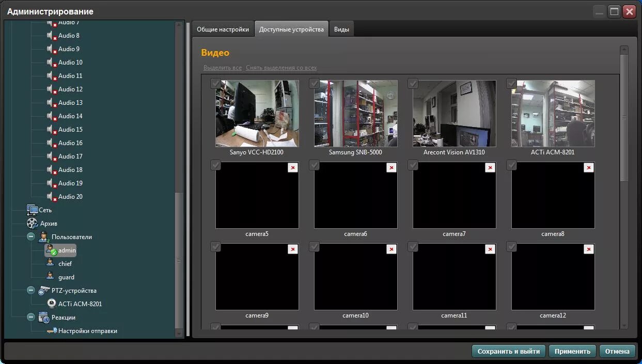
Task: Click the video panel vertical scrollbar thumb
Action: (624, 118)
